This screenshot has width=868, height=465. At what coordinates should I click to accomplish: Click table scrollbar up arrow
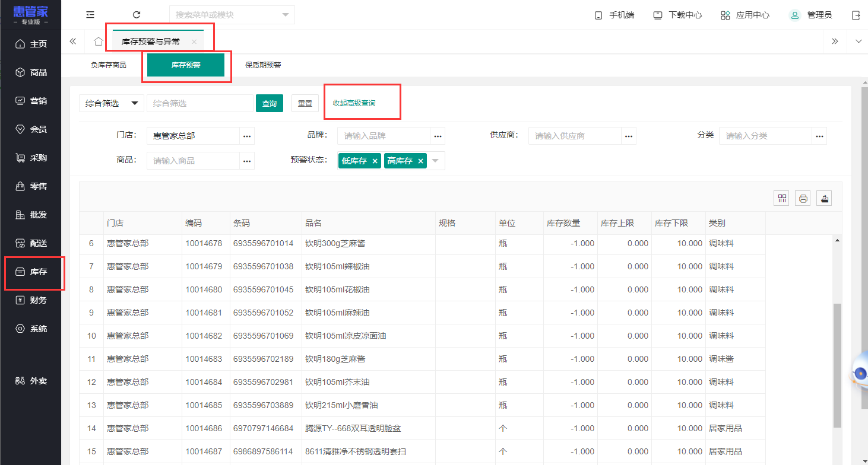pyautogui.click(x=838, y=240)
